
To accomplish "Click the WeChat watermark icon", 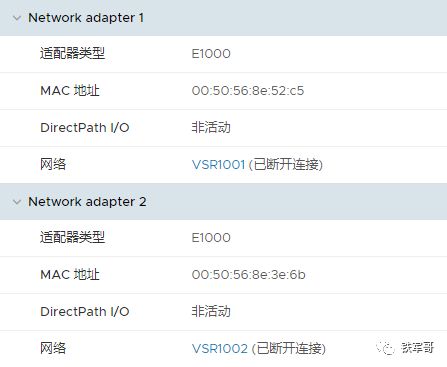I will coord(385,348).
